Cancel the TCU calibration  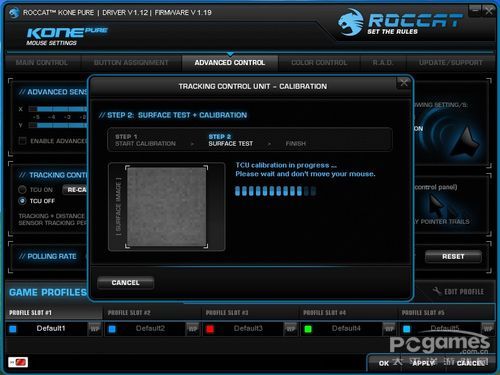click(125, 283)
